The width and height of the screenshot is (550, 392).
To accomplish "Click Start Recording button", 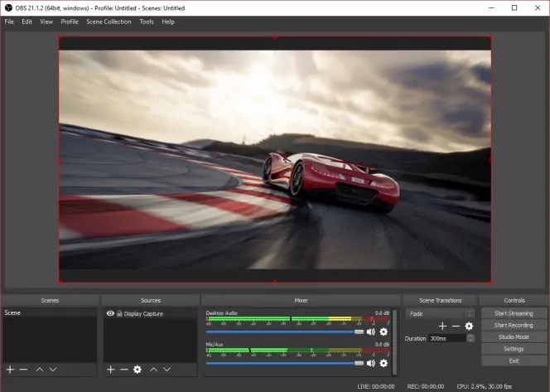I will click(x=514, y=326).
